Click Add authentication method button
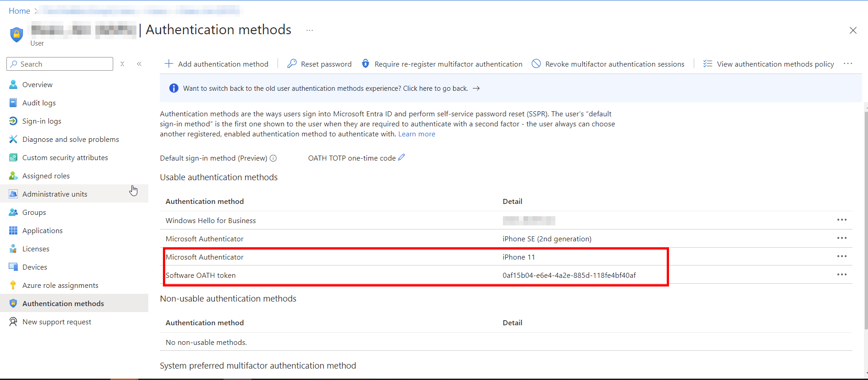Viewport: 868px width, 380px height. pyautogui.click(x=216, y=64)
